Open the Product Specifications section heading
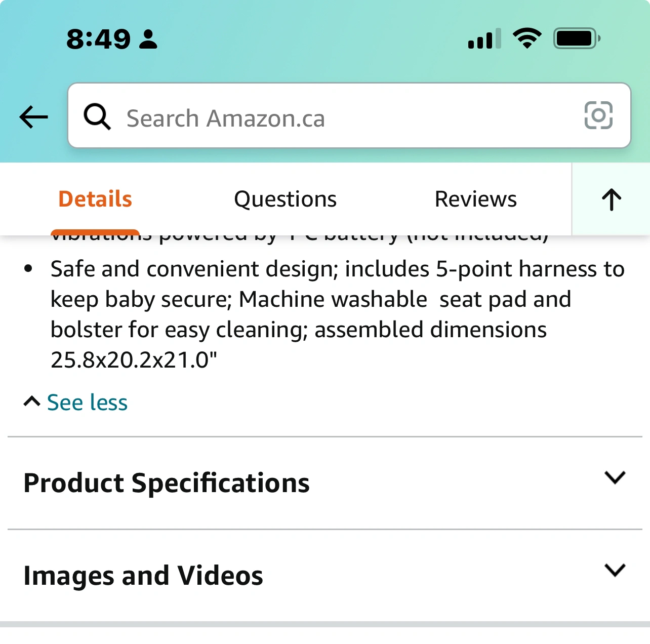 (x=167, y=482)
